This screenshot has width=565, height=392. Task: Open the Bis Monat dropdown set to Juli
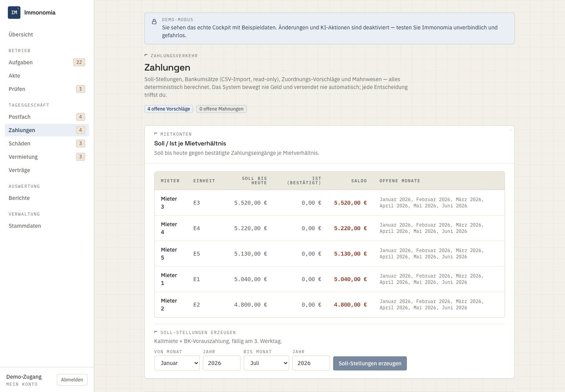click(266, 363)
